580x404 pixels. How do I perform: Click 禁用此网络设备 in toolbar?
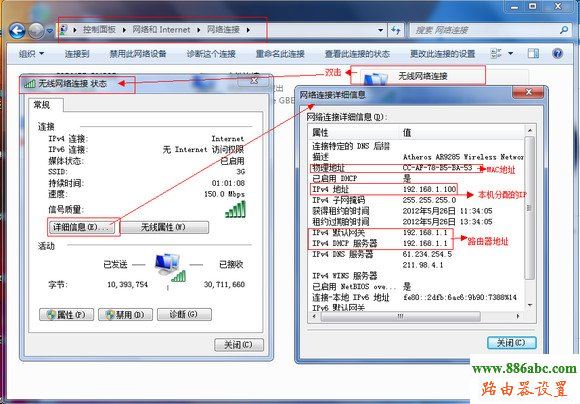[138, 54]
